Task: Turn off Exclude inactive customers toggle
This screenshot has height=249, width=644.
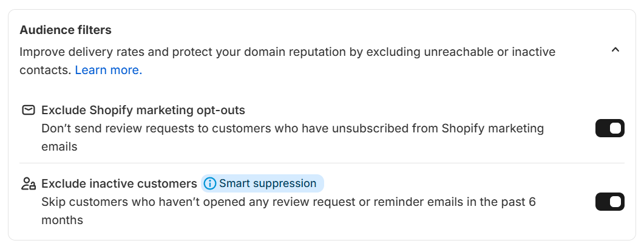Action: point(609,202)
